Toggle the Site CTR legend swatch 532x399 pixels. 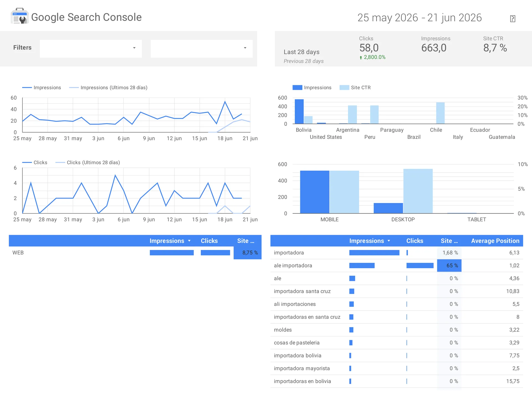click(344, 88)
